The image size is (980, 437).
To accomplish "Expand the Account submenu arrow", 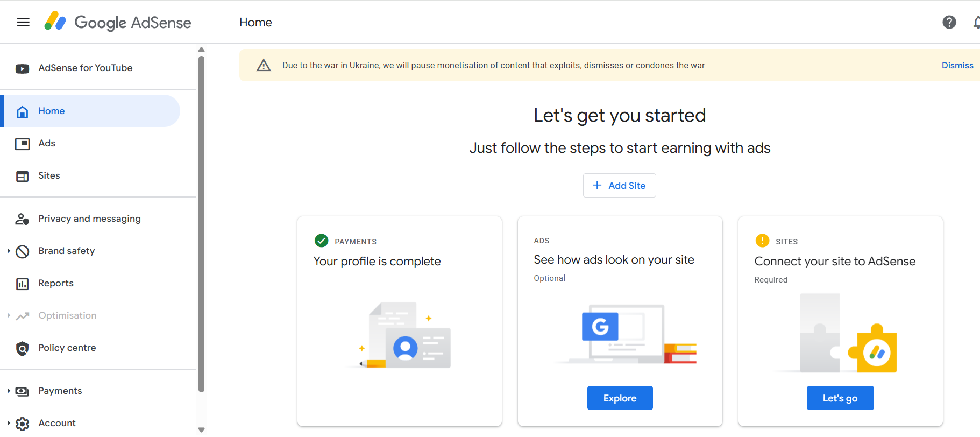I will pos(9,423).
